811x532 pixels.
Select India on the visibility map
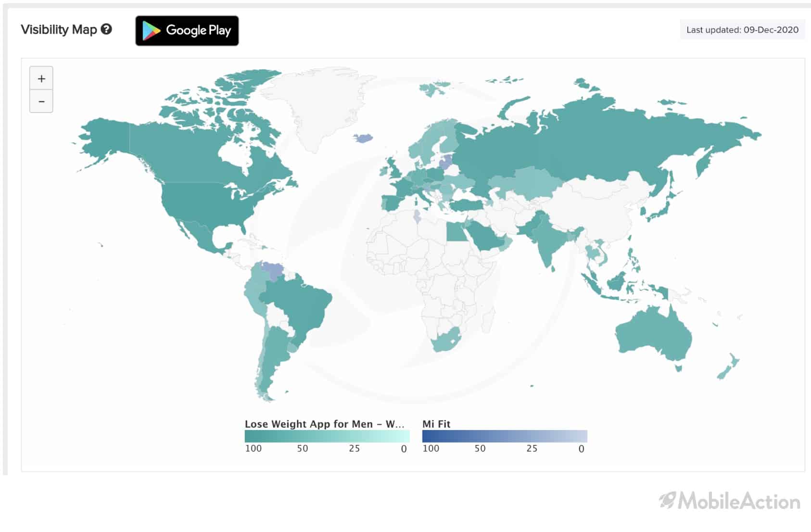pyautogui.click(x=548, y=241)
